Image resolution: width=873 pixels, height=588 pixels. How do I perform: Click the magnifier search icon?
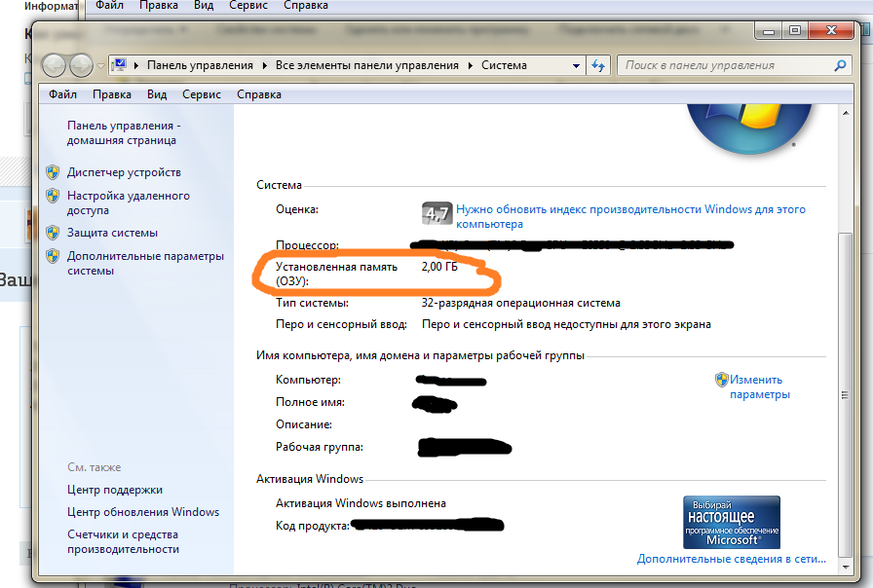pos(840,65)
